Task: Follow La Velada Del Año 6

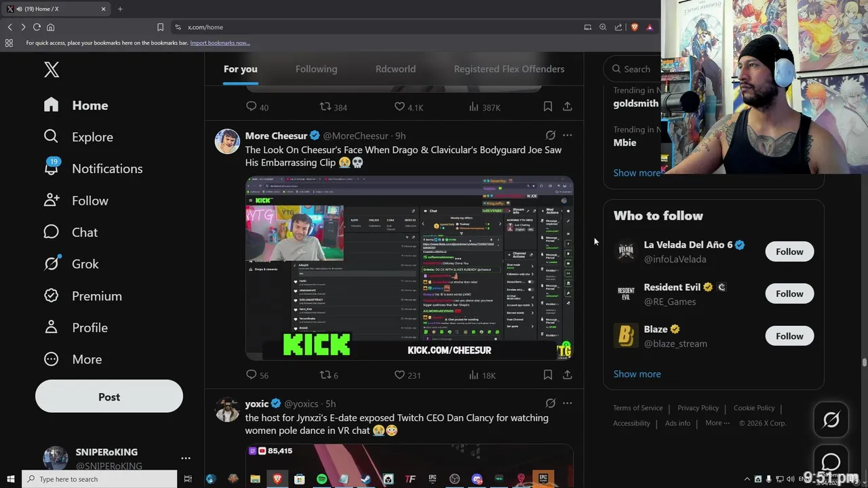Action: pos(789,251)
